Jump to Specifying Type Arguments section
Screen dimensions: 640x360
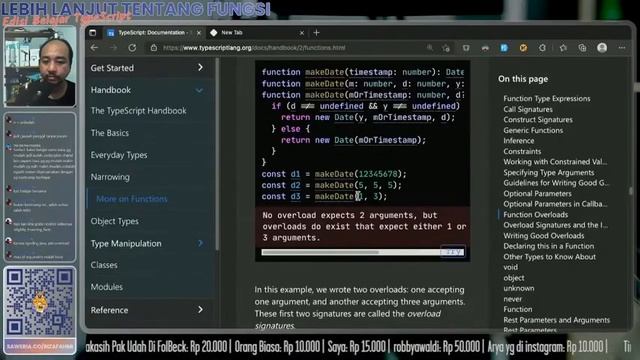pos(549,173)
